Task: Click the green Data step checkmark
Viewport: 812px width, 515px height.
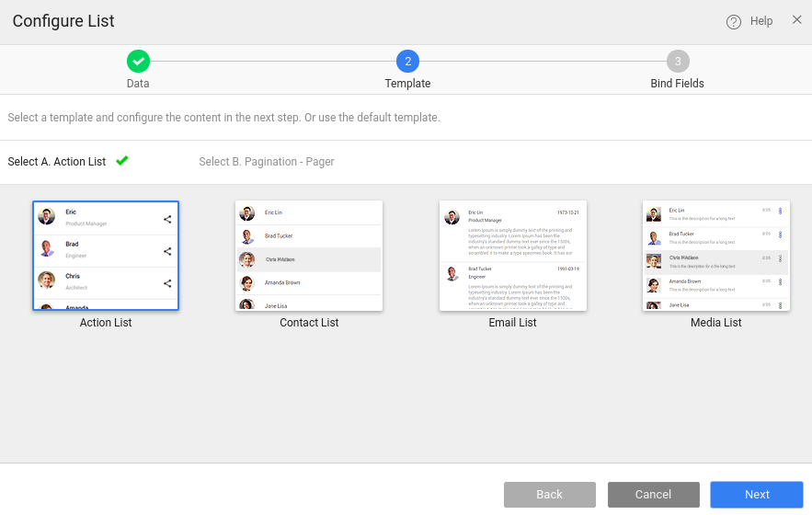Action: pos(138,62)
